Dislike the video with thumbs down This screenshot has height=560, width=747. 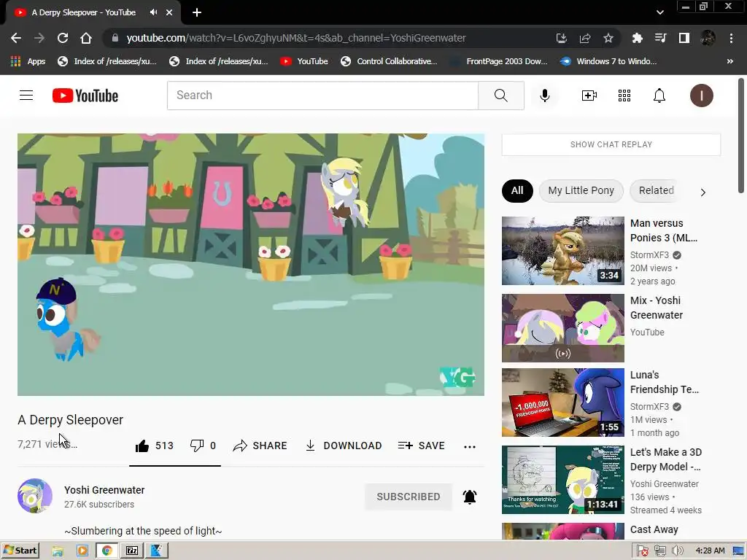tap(203, 446)
